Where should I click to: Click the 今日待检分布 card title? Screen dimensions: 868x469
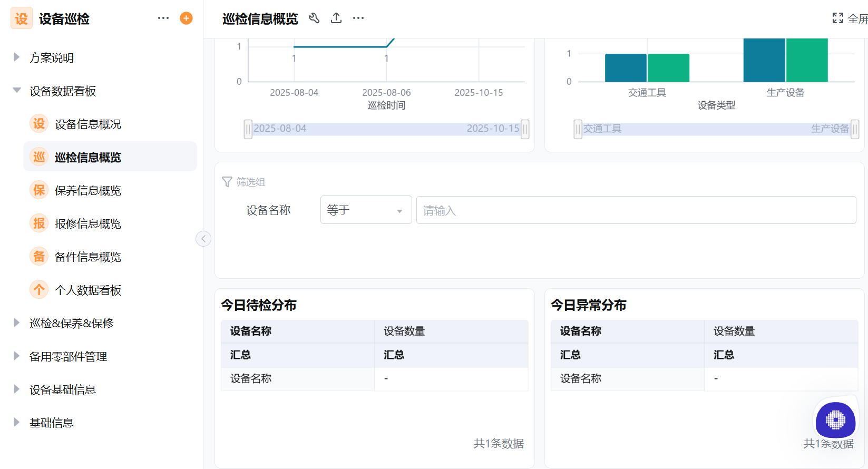pos(259,305)
